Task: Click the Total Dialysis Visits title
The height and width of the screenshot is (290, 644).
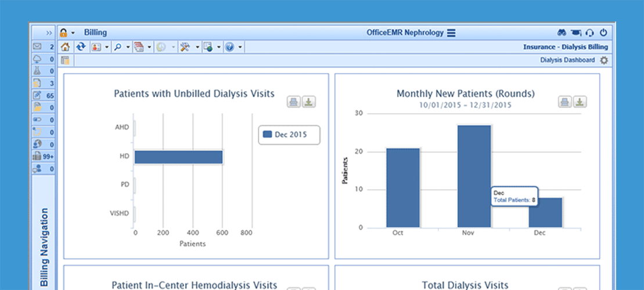Action: pyautogui.click(x=465, y=285)
